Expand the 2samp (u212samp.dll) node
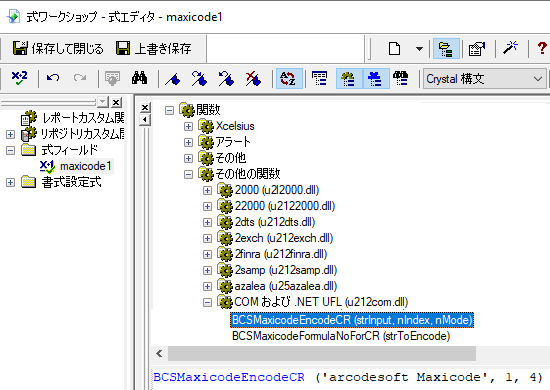Screen dimensions: 550x390 tap(207, 270)
